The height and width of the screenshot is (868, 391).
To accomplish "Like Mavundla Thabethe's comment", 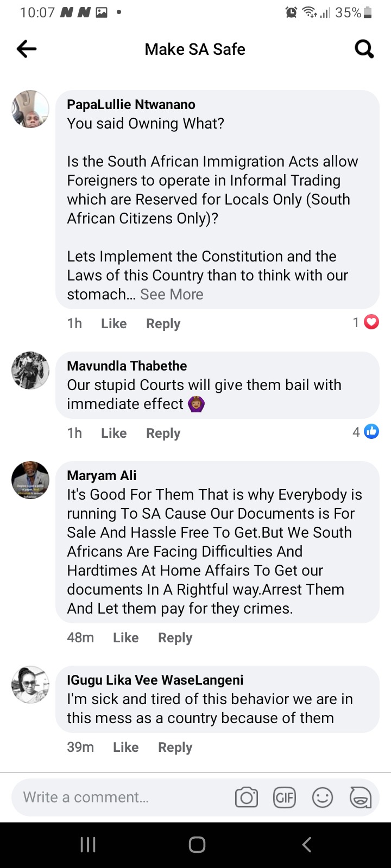I will (x=113, y=433).
